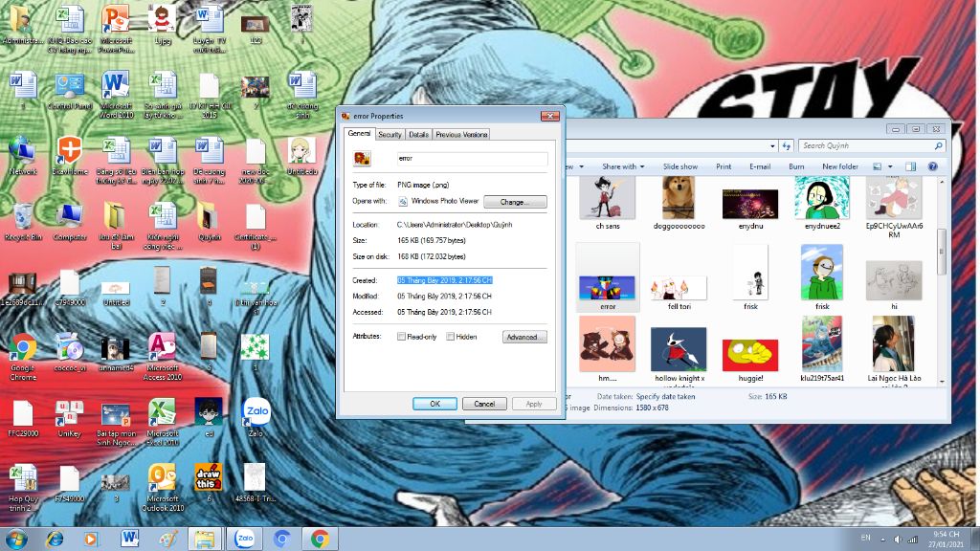This screenshot has width=980, height=551.
Task: Select the highlighted Created date text
Action: coord(444,280)
